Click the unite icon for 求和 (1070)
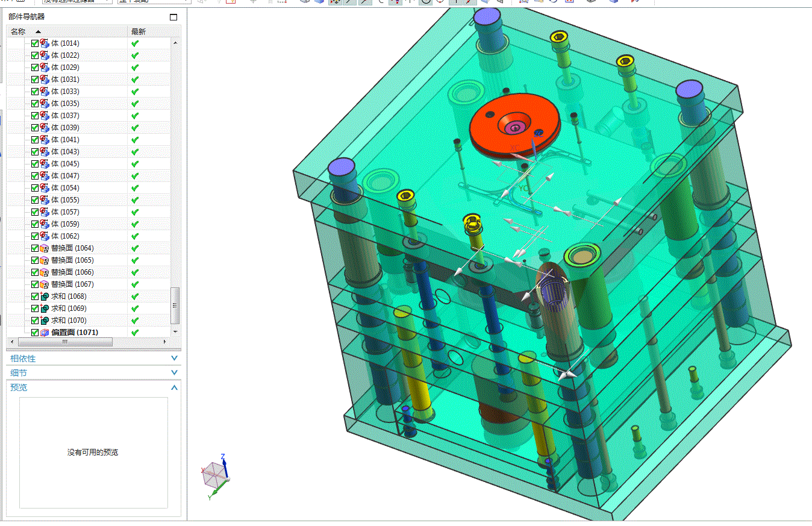812x526 pixels. pyautogui.click(x=45, y=321)
